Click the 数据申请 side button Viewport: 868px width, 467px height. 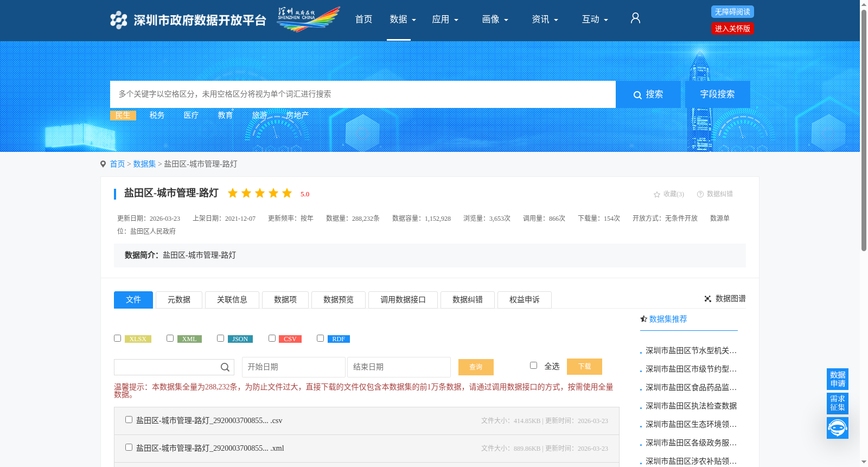pyautogui.click(x=838, y=379)
